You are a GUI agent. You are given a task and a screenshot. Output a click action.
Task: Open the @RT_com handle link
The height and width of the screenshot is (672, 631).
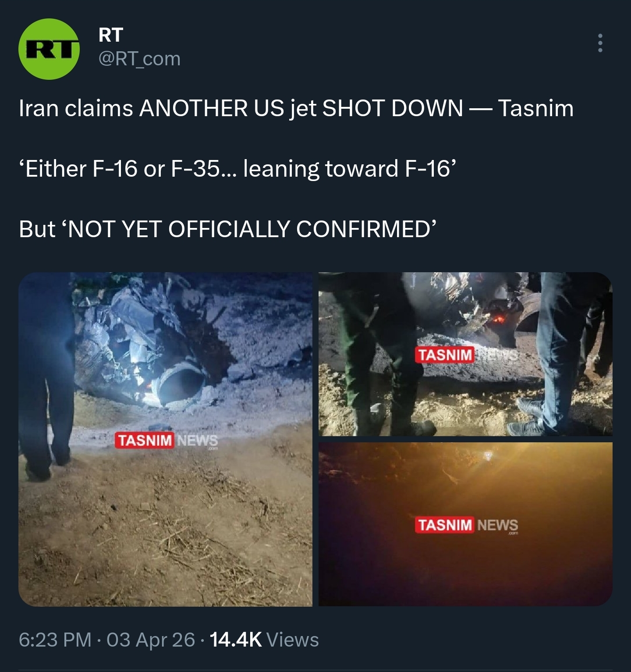tap(140, 59)
